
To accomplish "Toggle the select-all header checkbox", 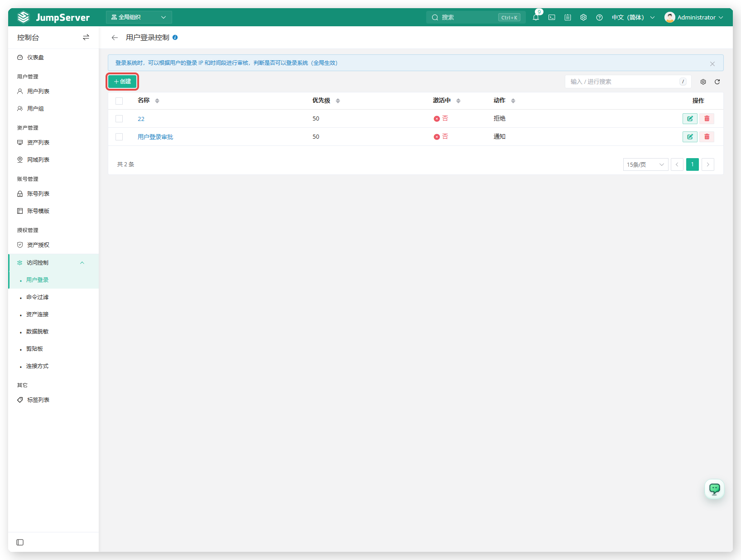I will click(x=119, y=101).
